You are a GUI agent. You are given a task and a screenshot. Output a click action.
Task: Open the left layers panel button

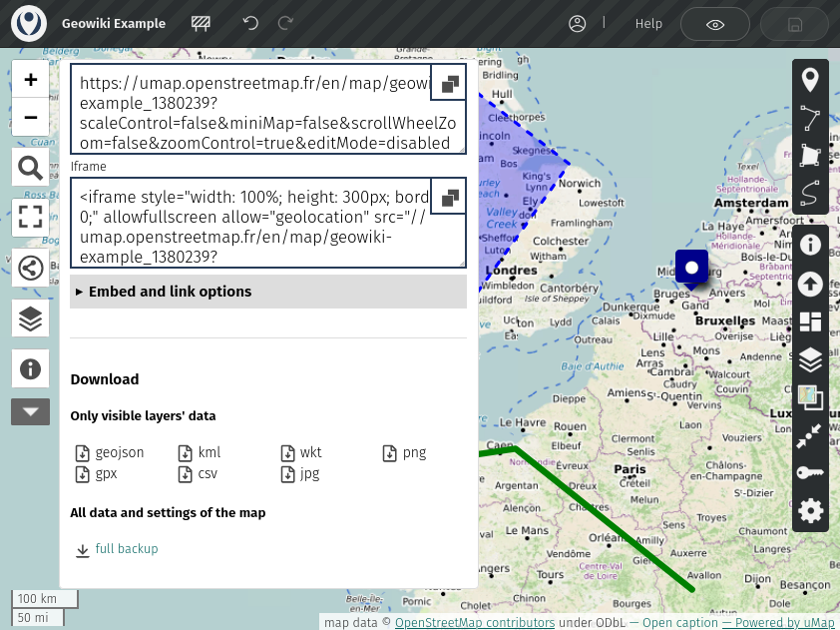tap(30, 318)
